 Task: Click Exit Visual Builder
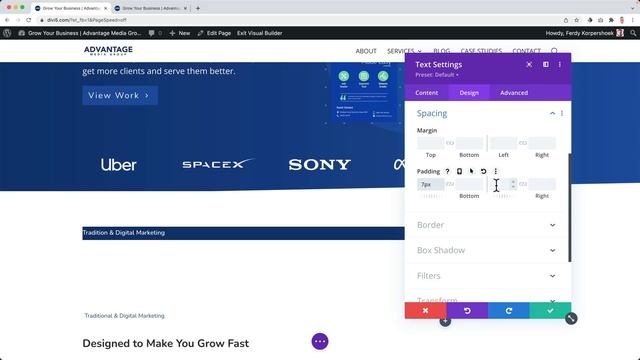coord(260,33)
